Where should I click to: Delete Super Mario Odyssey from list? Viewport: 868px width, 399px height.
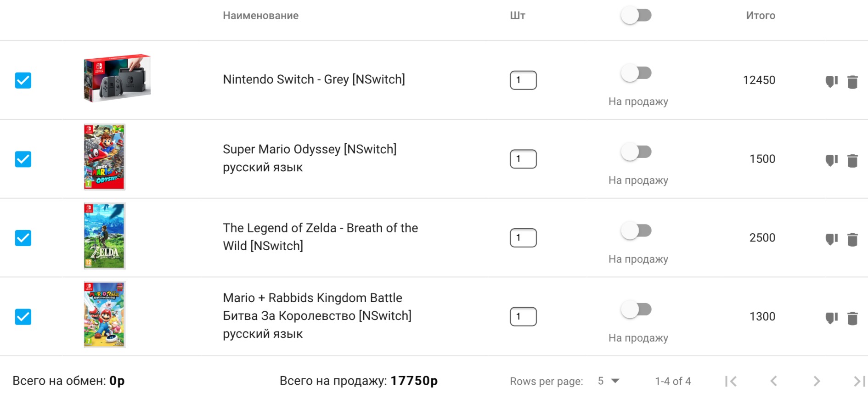[852, 161]
